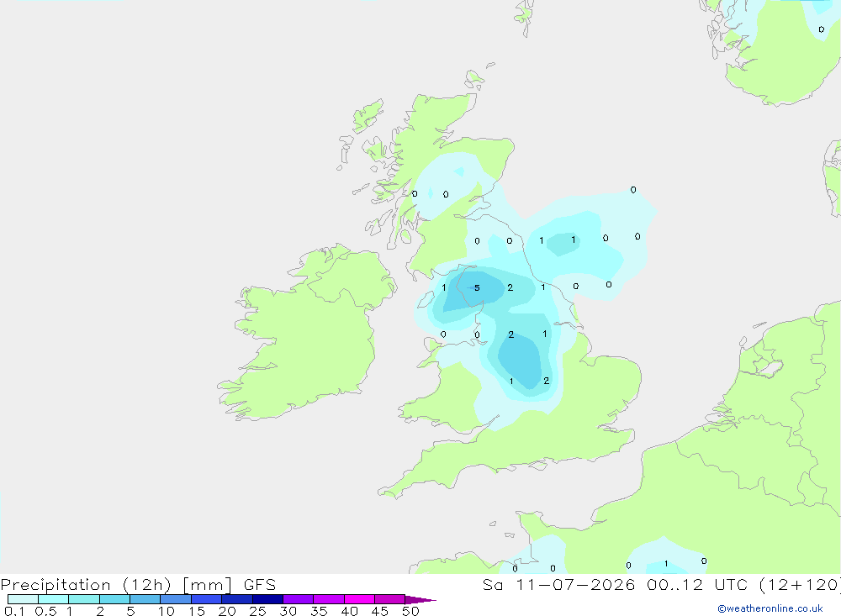Click the 'Precipitation (12h) [mm] GFS' title text
The height and width of the screenshot is (616, 841).
point(139,585)
